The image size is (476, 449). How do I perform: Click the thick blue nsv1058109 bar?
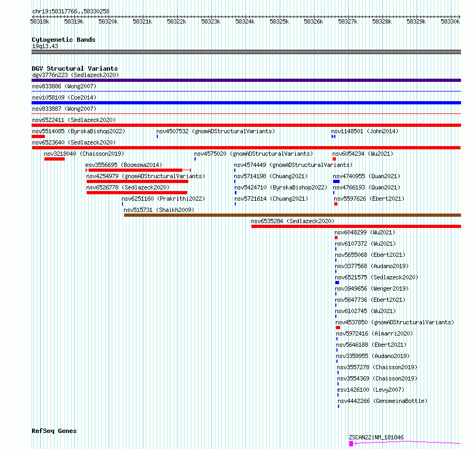(246, 103)
